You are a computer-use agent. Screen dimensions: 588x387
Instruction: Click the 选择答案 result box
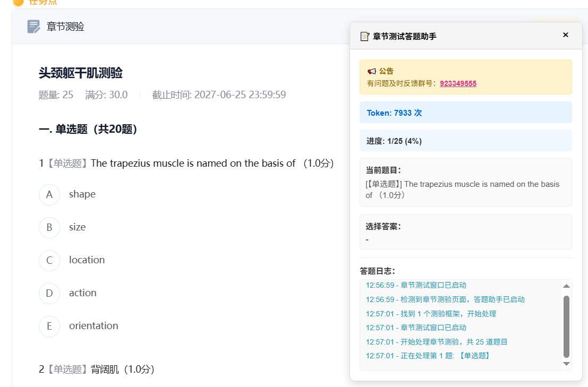(465, 232)
